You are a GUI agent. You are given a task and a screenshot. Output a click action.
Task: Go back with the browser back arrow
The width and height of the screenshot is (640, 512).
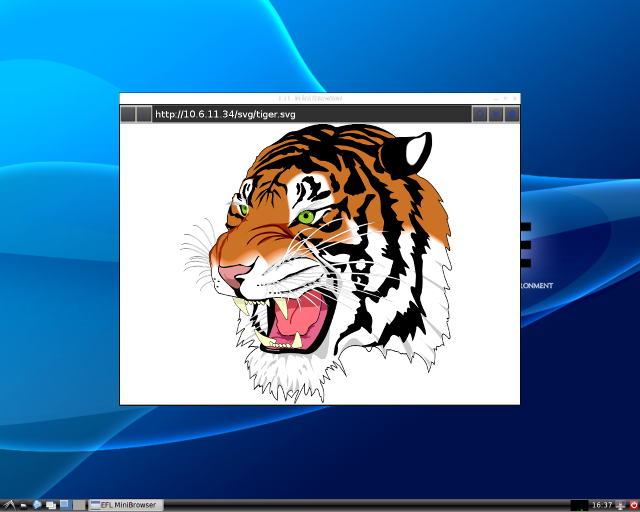click(x=129, y=114)
